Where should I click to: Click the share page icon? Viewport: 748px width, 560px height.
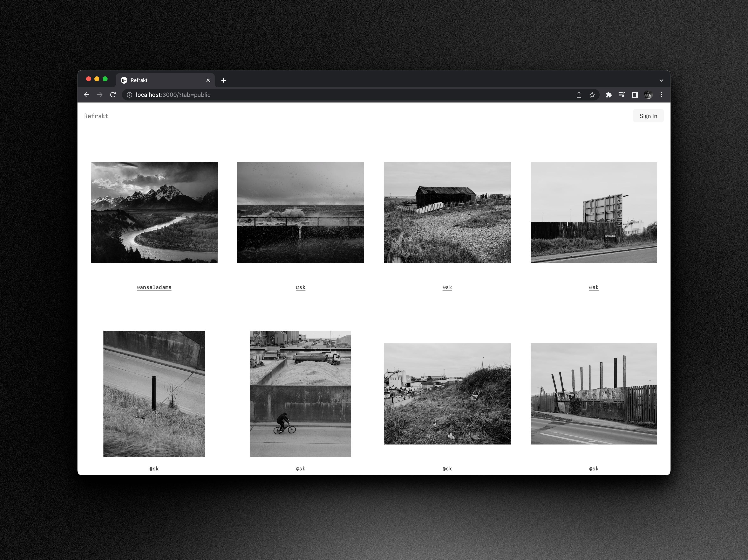point(579,95)
